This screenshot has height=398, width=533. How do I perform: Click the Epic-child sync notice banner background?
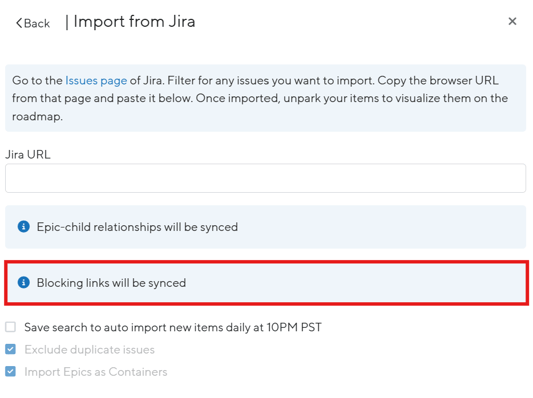coord(374,227)
